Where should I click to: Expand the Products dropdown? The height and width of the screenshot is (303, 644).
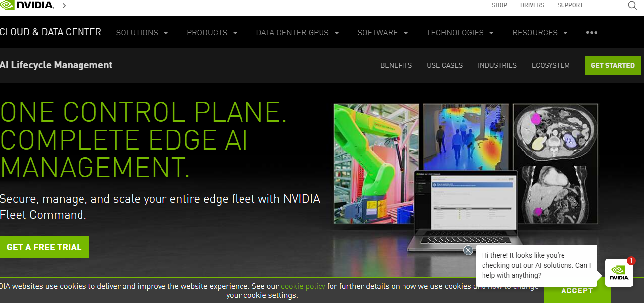point(212,32)
